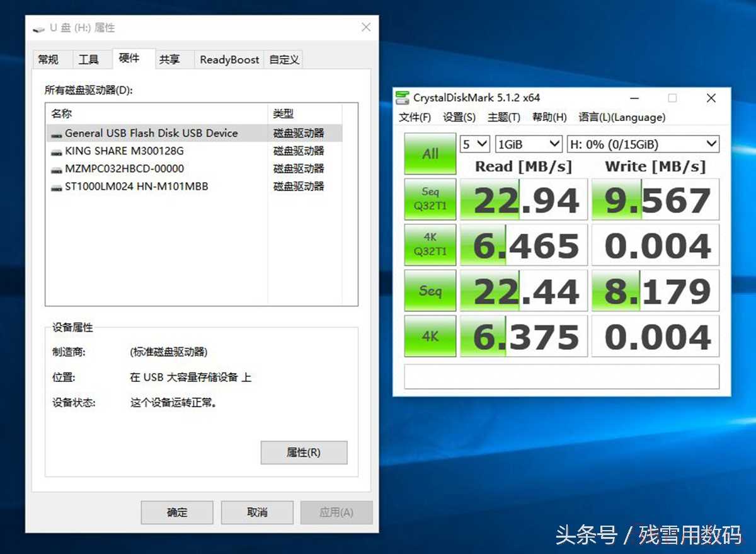The image size is (756, 554).
Task: Click the 4K read value 6.375
Action: (x=524, y=336)
